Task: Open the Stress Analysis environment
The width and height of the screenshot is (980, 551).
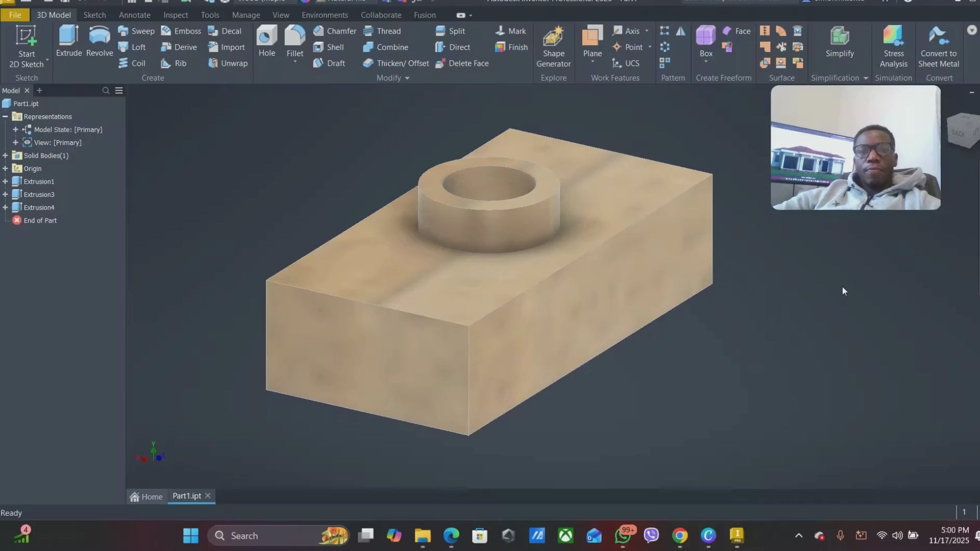Action: (x=894, y=46)
